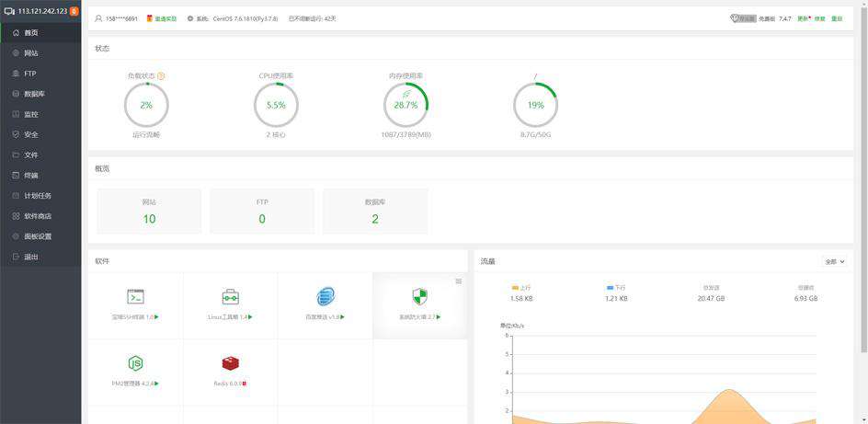The width and height of the screenshot is (868, 424).
Task: Open the 百度推送 blue globe icon
Action: 325,297
